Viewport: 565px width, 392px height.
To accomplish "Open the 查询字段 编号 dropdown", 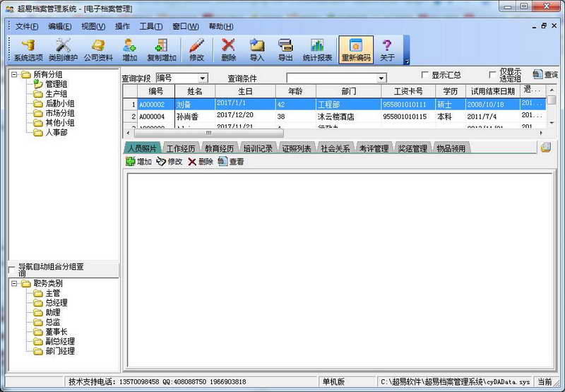I will (203, 78).
